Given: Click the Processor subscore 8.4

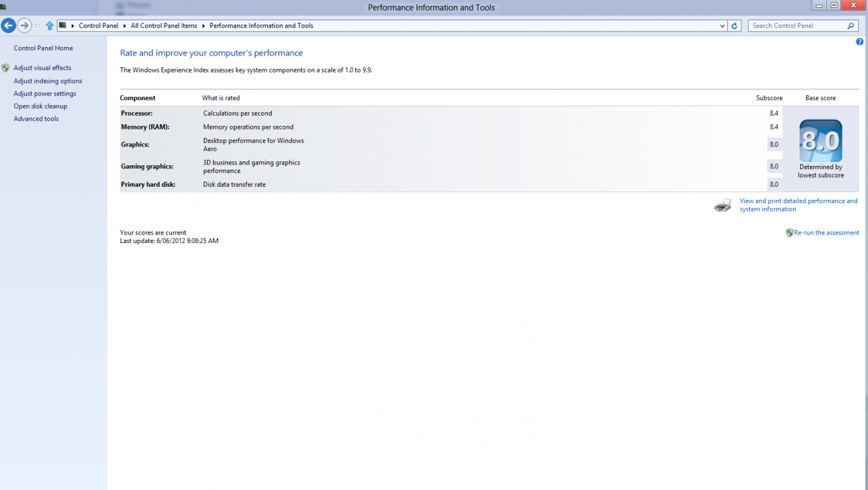Looking at the screenshot, I should 774,113.
